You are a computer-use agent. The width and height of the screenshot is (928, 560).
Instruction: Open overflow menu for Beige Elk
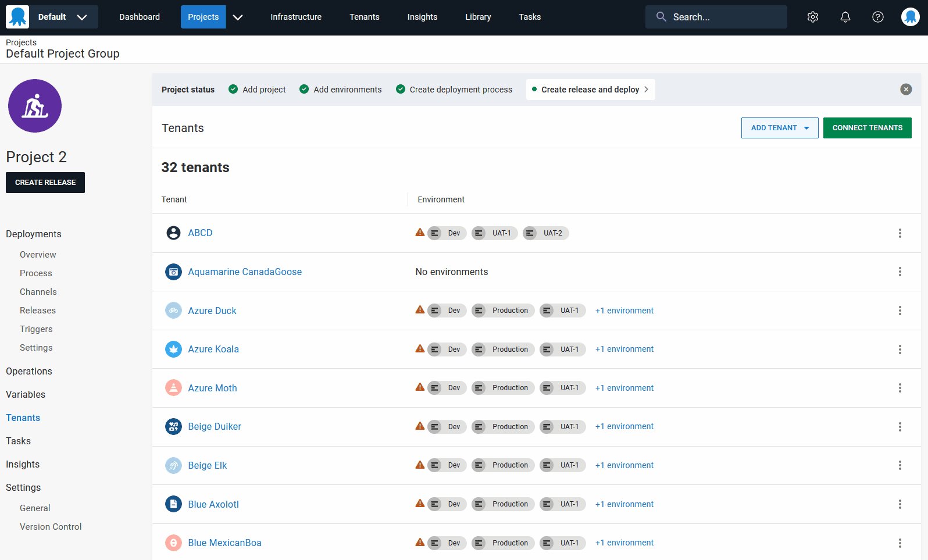(900, 465)
